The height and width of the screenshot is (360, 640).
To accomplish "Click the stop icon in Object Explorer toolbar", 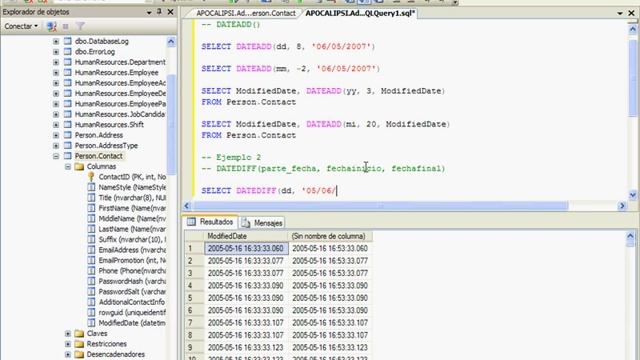I will pyautogui.click(x=65, y=27).
